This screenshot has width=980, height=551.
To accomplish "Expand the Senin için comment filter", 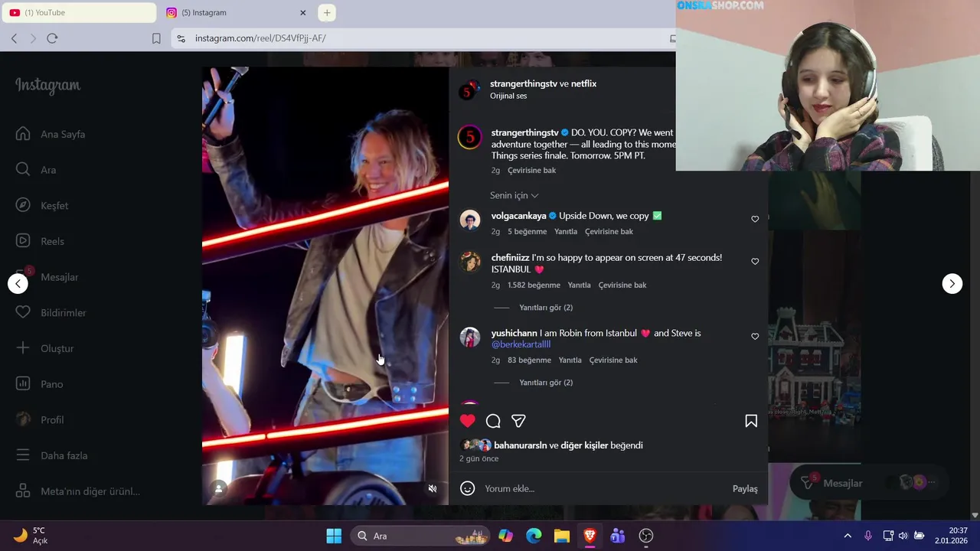I will [x=514, y=195].
